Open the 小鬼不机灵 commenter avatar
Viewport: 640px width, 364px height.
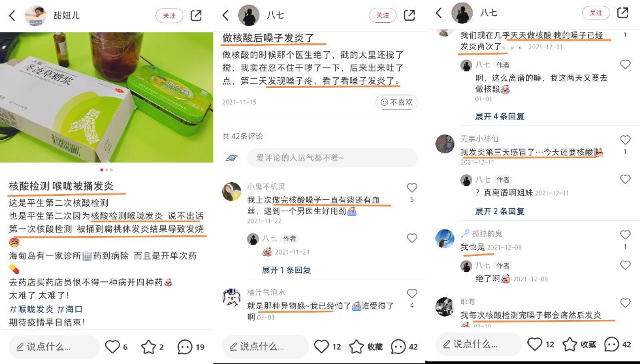[231, 191]
